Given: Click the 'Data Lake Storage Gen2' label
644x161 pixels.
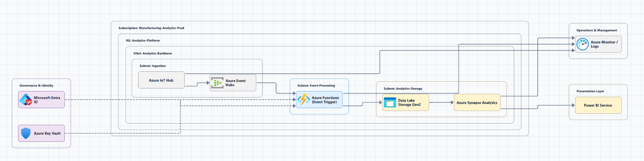Looking at the screenshot, I should pos(409,103).
